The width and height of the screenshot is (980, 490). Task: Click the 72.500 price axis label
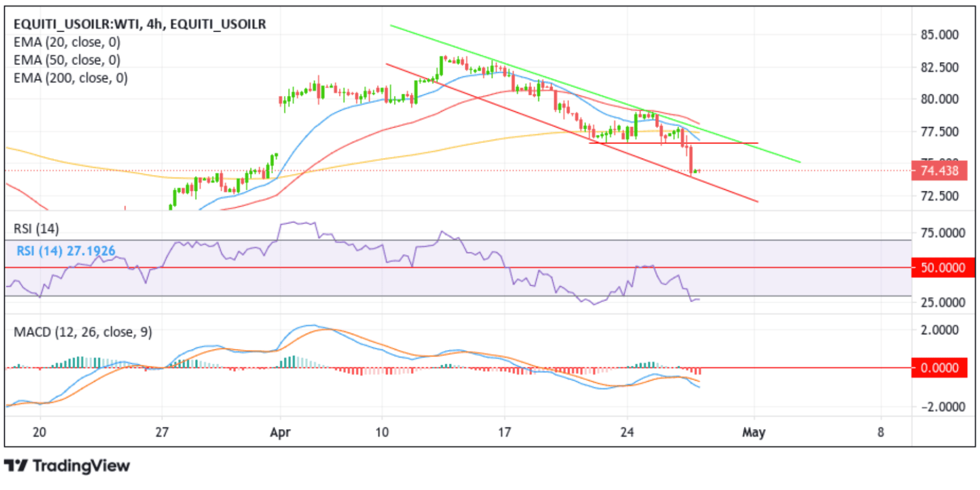940,196
